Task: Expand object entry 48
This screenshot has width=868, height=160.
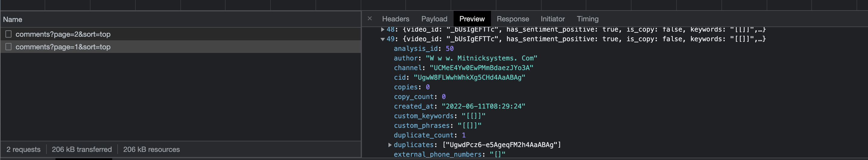Action: pos(382,29)
